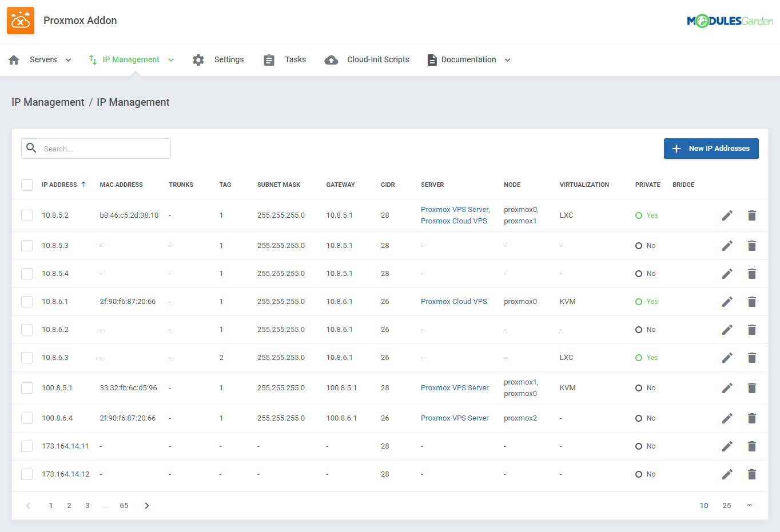Expand the Servers dropdown menu
Screen dimensions: 780x532
[x=68, y=59]
